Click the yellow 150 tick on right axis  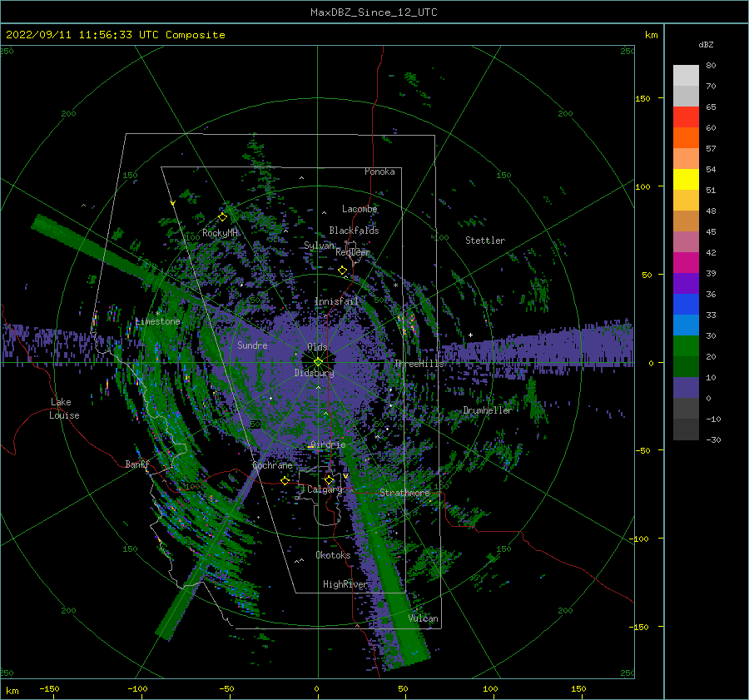642,98
